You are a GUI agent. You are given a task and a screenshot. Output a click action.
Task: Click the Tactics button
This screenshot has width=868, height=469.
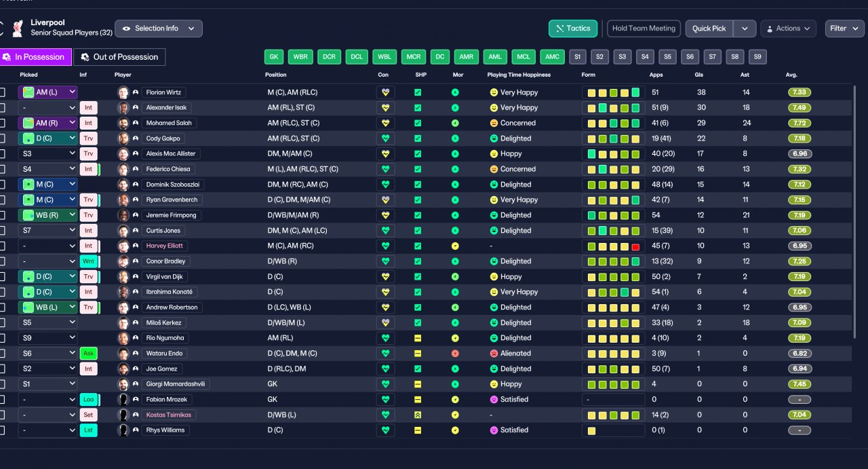coord(573,29)
